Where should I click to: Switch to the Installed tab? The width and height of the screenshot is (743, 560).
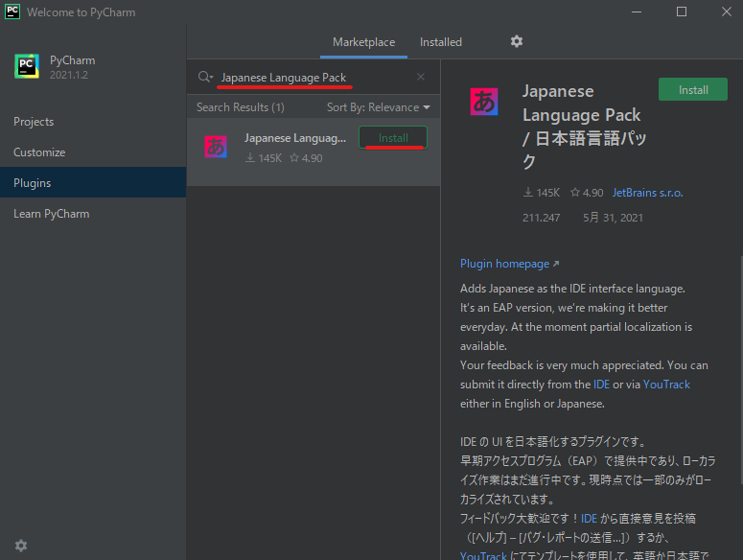pos(441,42)
